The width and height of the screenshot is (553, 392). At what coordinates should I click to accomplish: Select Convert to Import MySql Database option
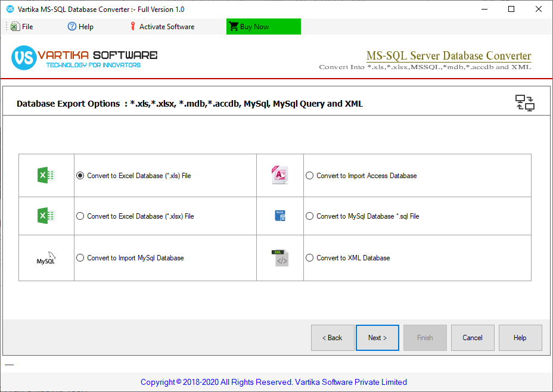130,258
